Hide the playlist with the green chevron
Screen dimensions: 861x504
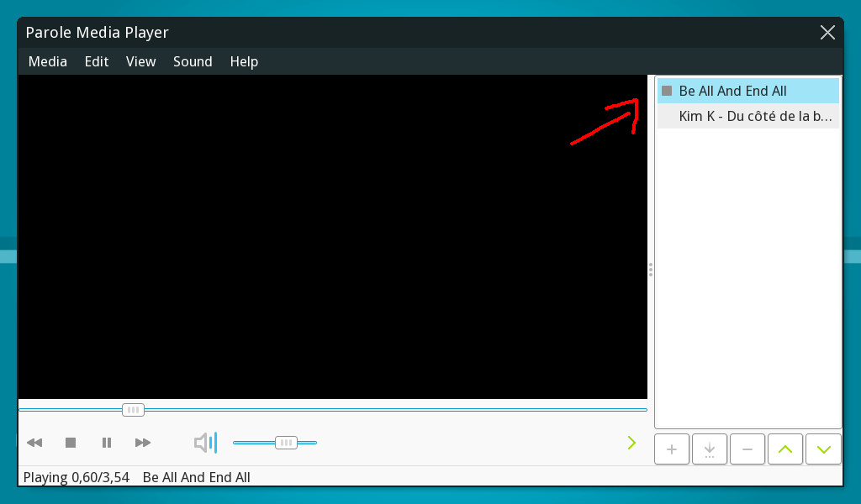point(631,443)
